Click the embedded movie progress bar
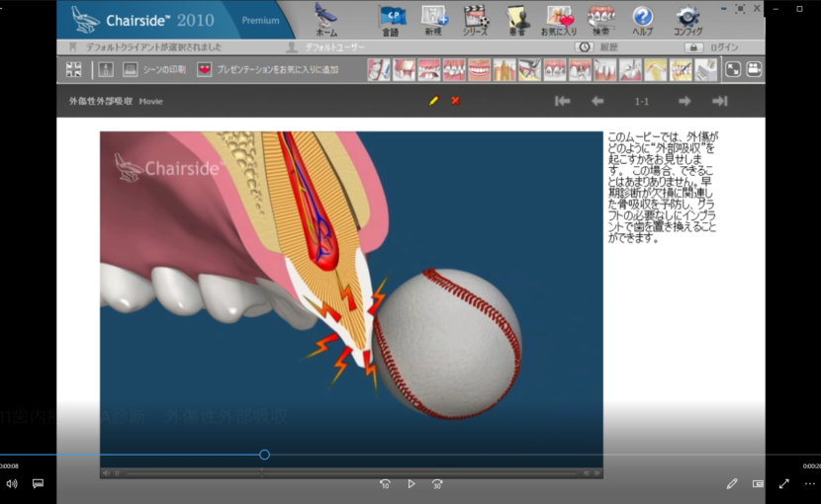 click(351, 473)
